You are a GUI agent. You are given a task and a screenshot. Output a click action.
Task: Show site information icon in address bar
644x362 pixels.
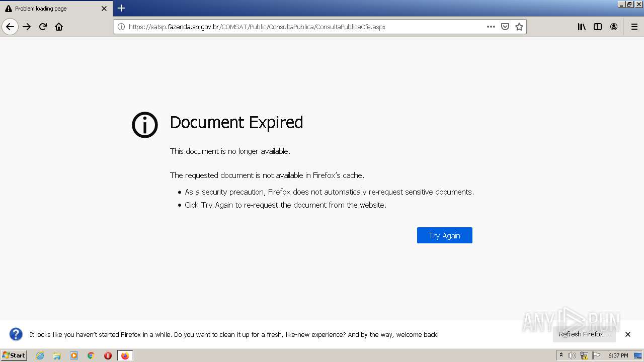click(121, 27)
